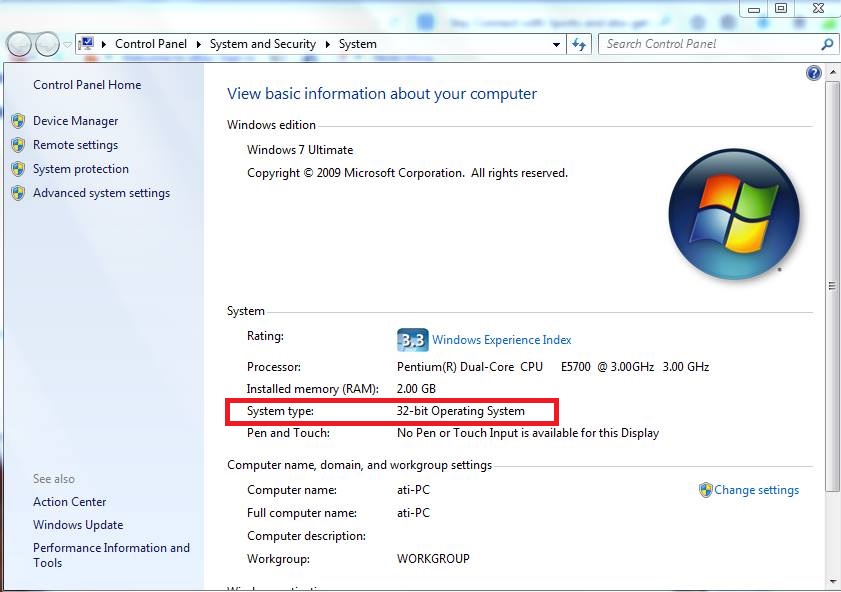Open the Help question mark icon
This screenshot has width=841, height=592.
(x=814, y=73)
